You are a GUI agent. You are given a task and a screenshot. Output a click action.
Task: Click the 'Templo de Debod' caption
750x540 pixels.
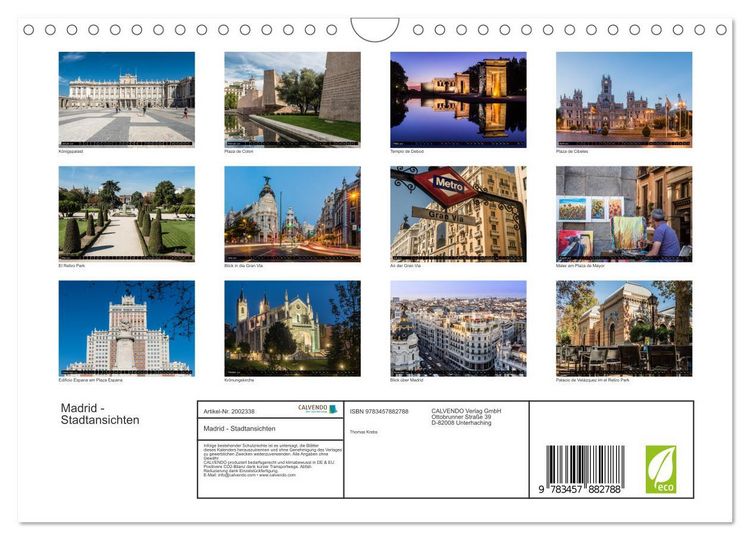tap(407, 152)
